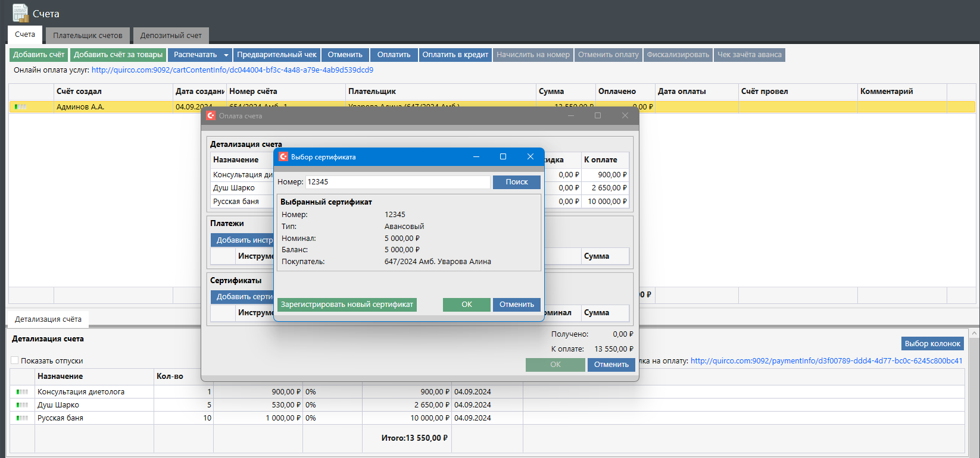Maximize the Выбор сертификата dialog
980x458 pixels.
pyautogui.click(x=503, y=156)
